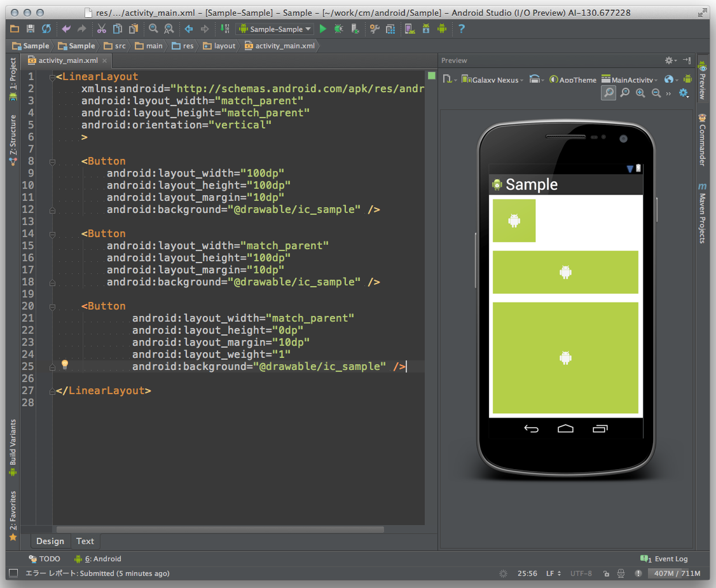The image size is (716, 588).
Task: Click the horizontal editor scrollbar
Action: (220, 530)
